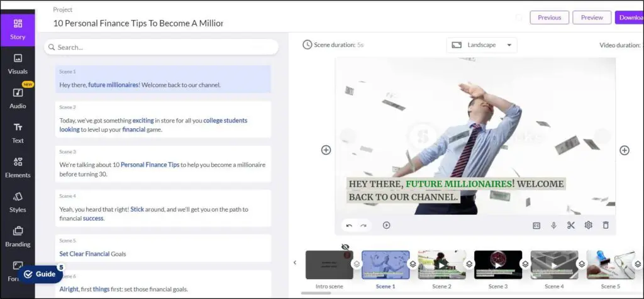Select the Intro scene thumbnail
Screen dimensions: 644x299
click(x=330, y=265)
